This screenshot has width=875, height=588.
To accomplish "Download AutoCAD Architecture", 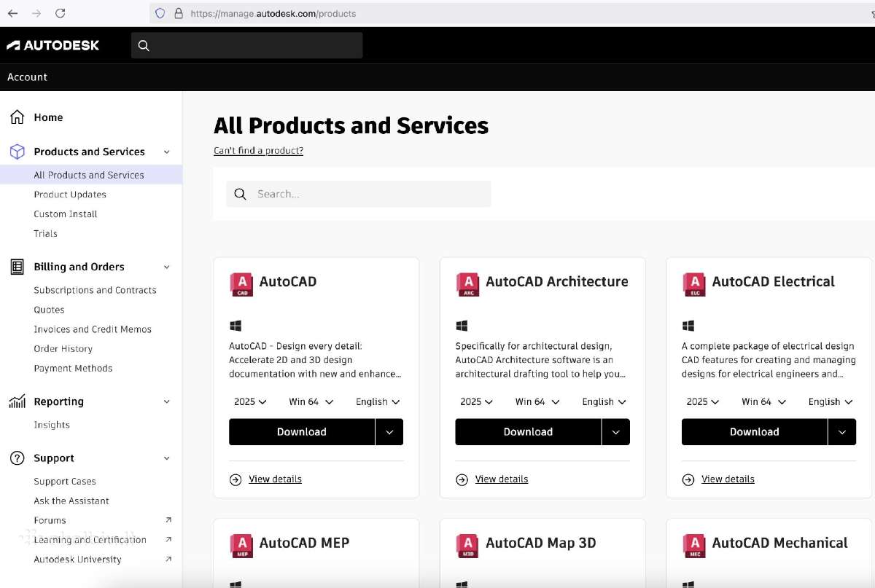I will (528, 432).
